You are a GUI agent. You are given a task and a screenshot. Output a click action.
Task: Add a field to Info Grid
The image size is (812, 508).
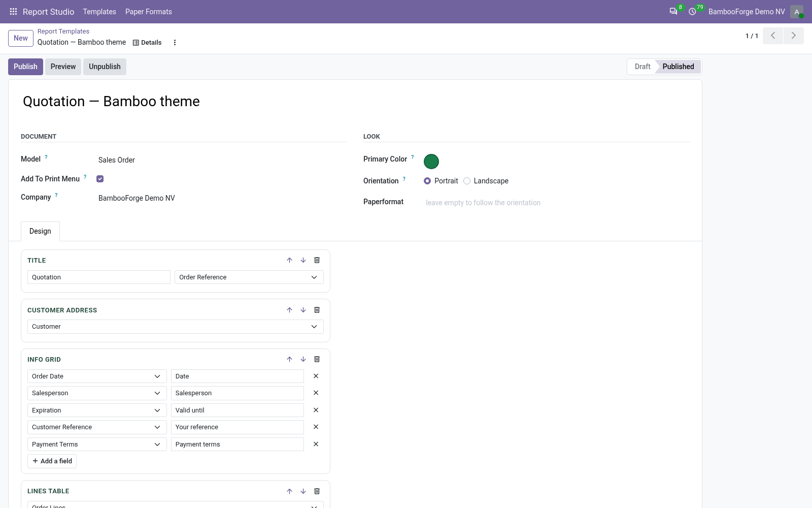(x=52, y=461)
